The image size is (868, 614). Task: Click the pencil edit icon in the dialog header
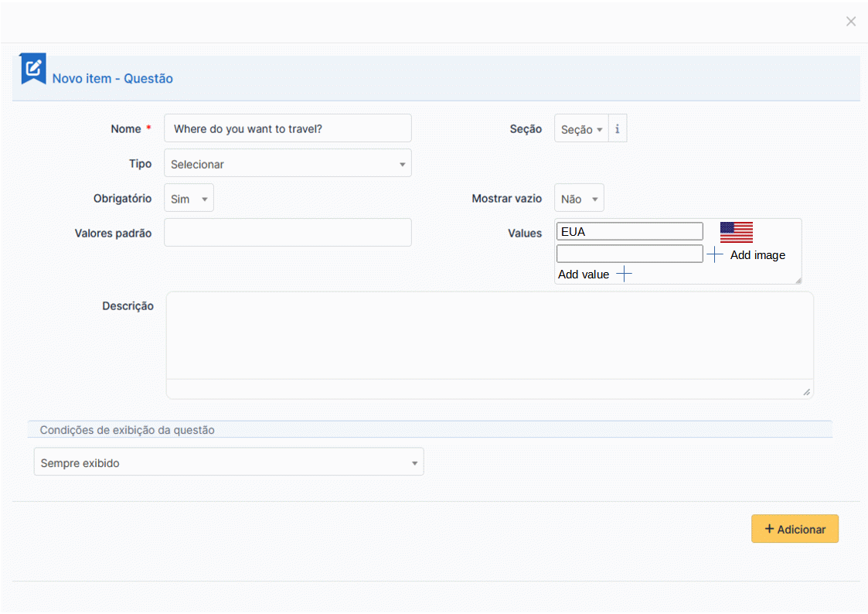click(32, 68)
